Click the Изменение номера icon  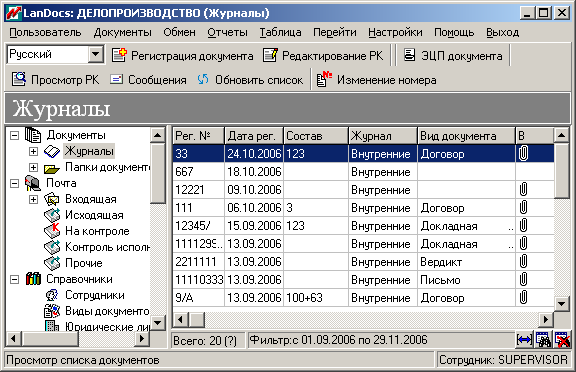coord(324,79)
